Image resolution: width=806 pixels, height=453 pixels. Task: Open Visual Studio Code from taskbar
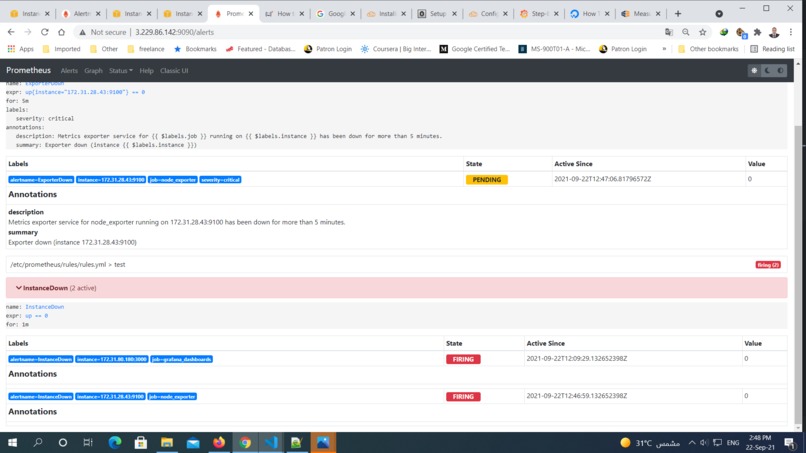271,442
